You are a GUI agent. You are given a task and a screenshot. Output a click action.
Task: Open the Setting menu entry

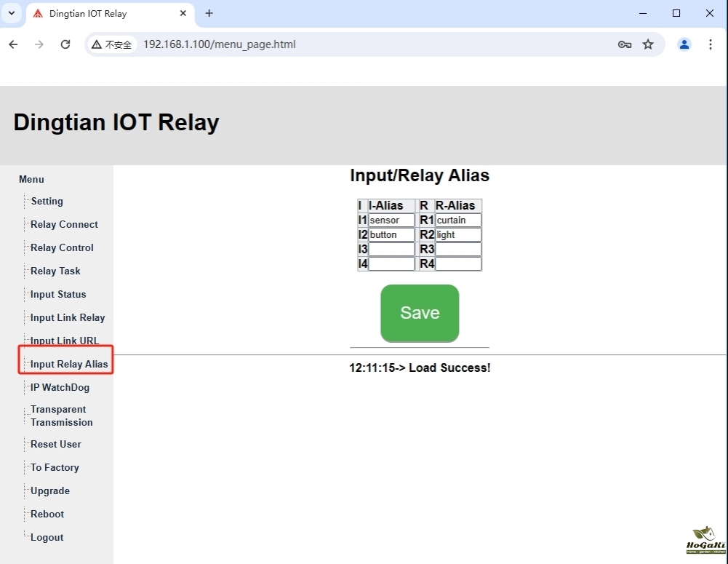[x=47, y=201]
